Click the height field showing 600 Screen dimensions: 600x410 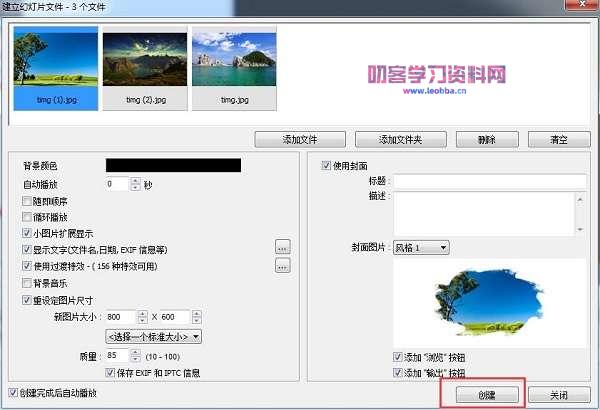[x=175, y=317]
